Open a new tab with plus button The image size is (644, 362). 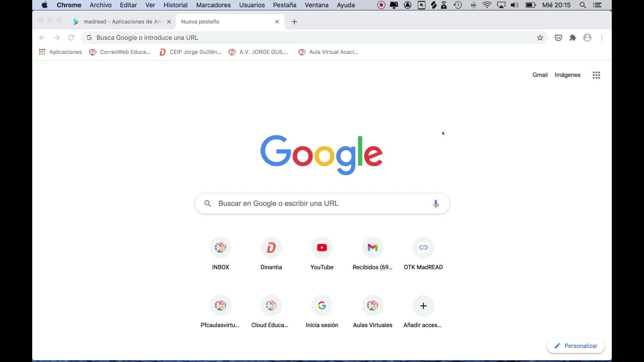pos(294,22)
